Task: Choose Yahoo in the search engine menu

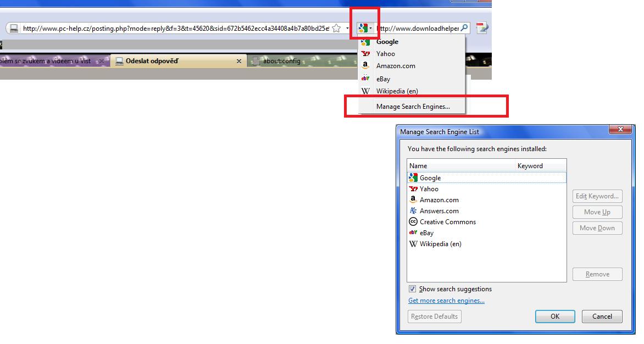Action: (x=412, y=54)
